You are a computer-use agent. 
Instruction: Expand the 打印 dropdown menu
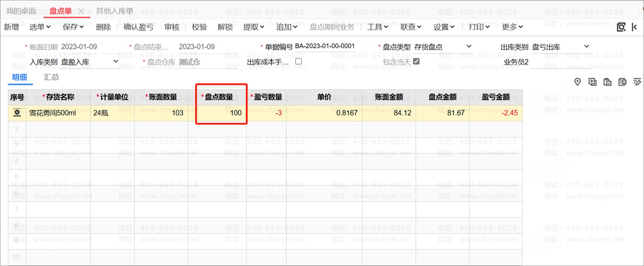479,27
